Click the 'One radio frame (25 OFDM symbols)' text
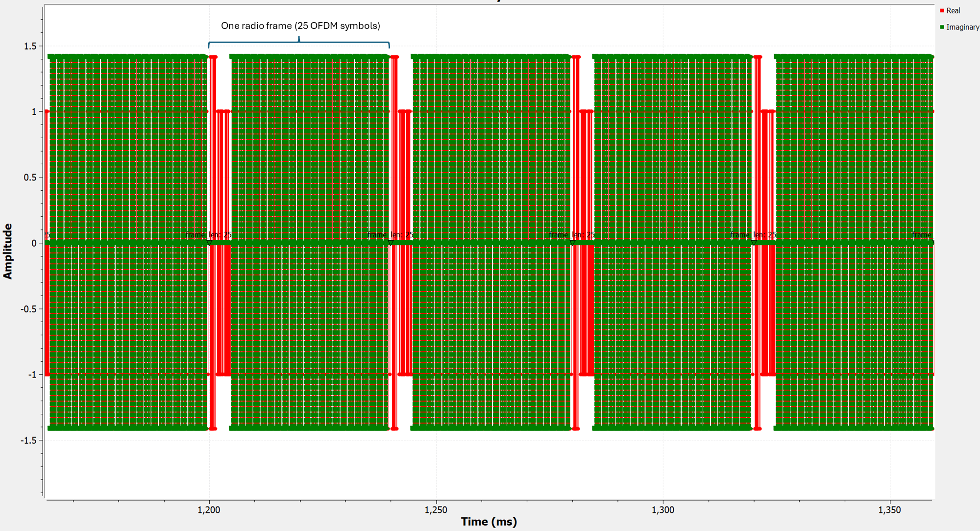The height and width of the screenshot is (531, 980). pyautogui.click(x=300, y=26)
